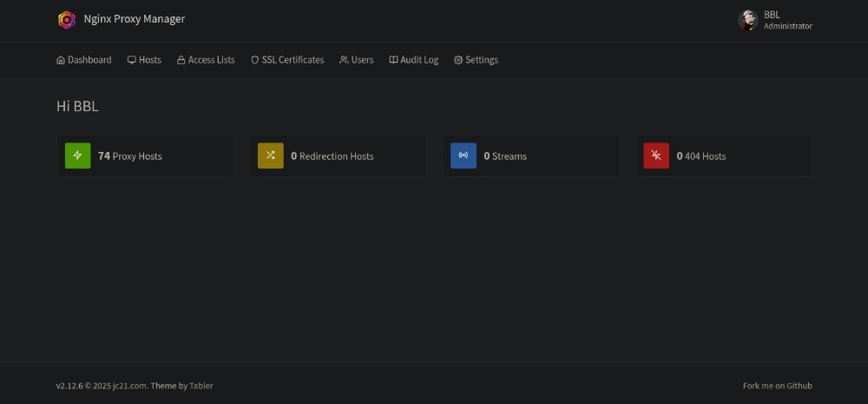Open the 74 Proxy Hosts card
Screen dimensions: 868x404
[x=145, y=156]
